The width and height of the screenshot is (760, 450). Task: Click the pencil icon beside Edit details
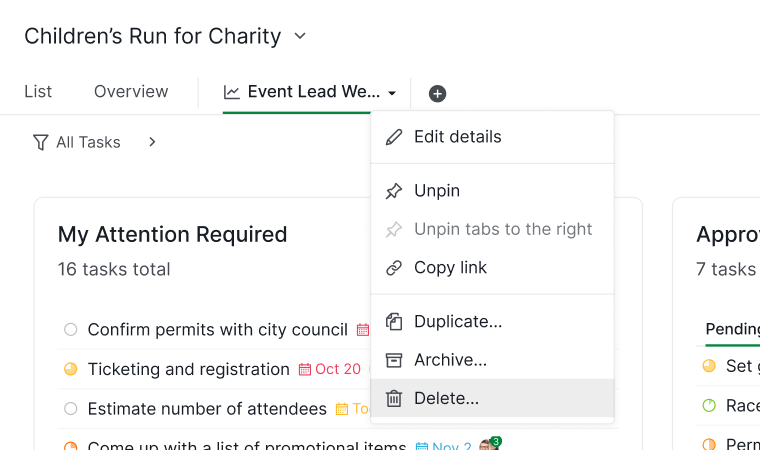point(394,137)
